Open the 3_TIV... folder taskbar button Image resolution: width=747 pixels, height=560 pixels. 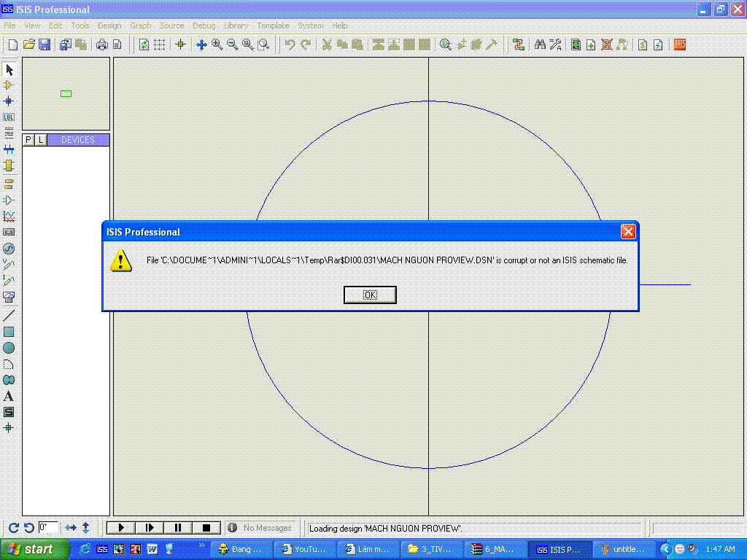point(431,549)
